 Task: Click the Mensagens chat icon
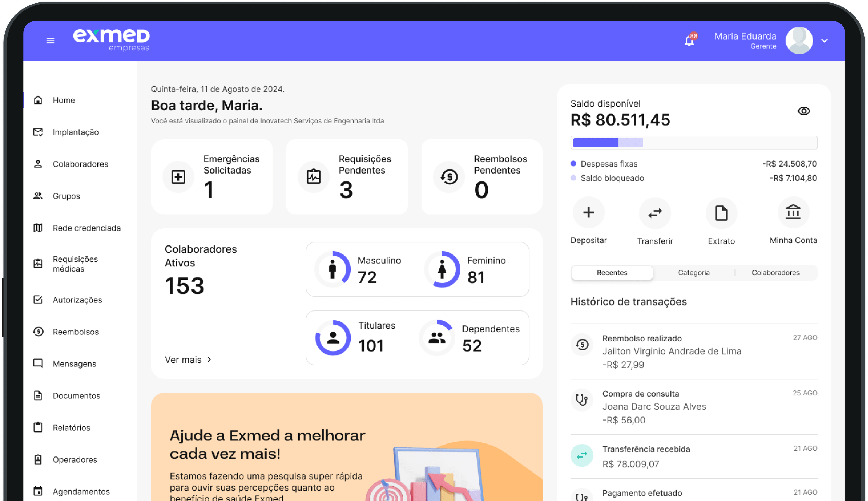[38, 364]
